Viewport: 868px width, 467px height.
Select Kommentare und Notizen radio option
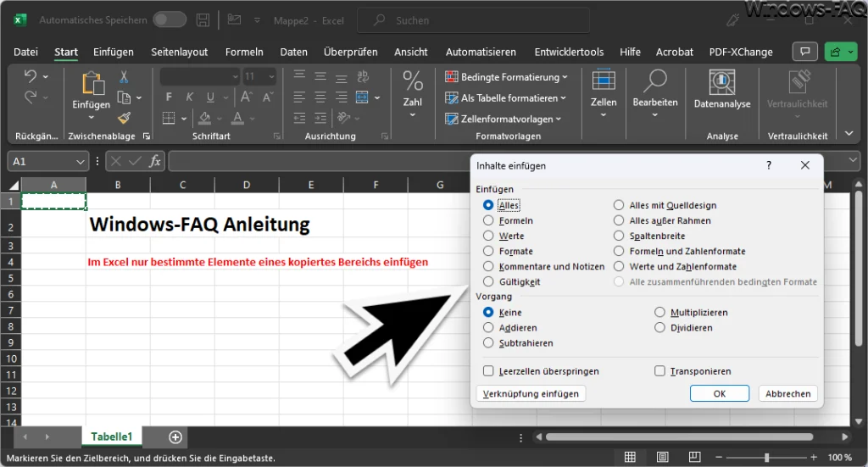tap(487, 266)
